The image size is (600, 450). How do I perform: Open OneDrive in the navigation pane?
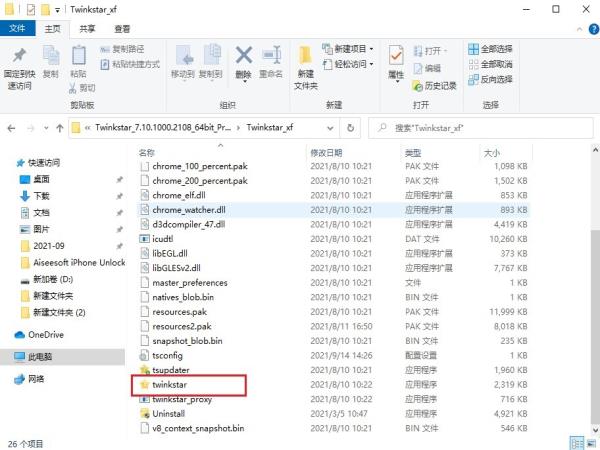39,335
